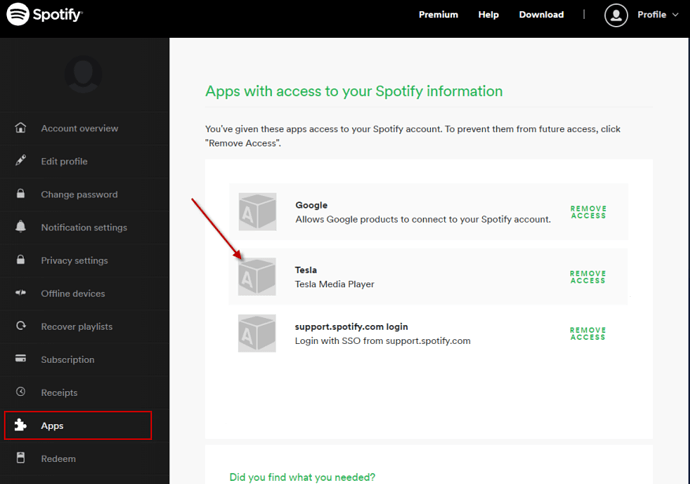Click the Google app cube icon
690x484 pixels.
point(257,212)
